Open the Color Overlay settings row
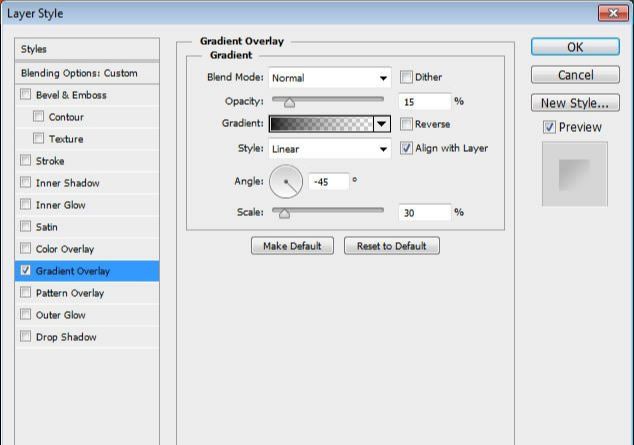The image size is (634, 445). (x=87, y=249)
